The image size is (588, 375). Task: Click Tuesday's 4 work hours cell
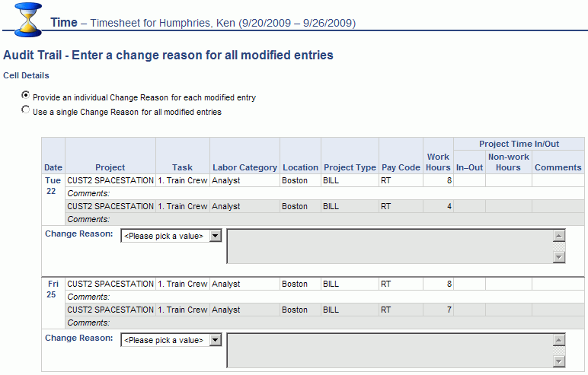pos(438,206)
